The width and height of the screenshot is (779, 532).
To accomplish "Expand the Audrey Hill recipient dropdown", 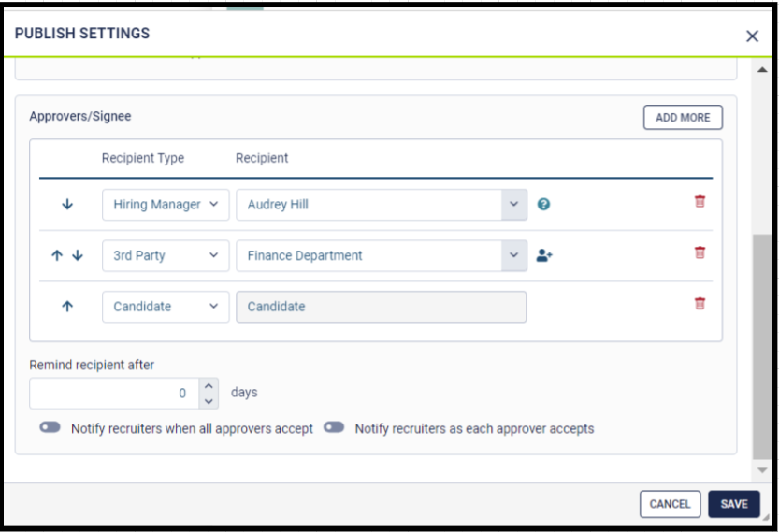I will (513, 205).
